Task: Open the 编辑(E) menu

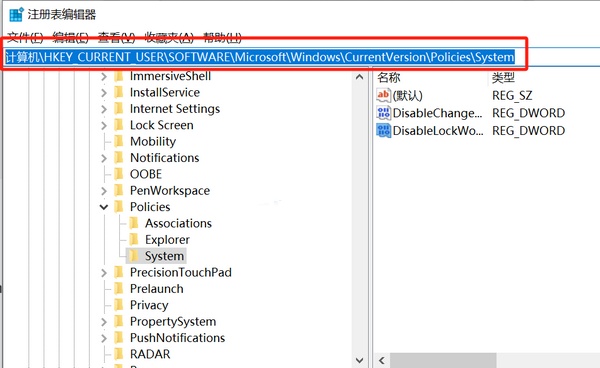Action: click(70, 37)
